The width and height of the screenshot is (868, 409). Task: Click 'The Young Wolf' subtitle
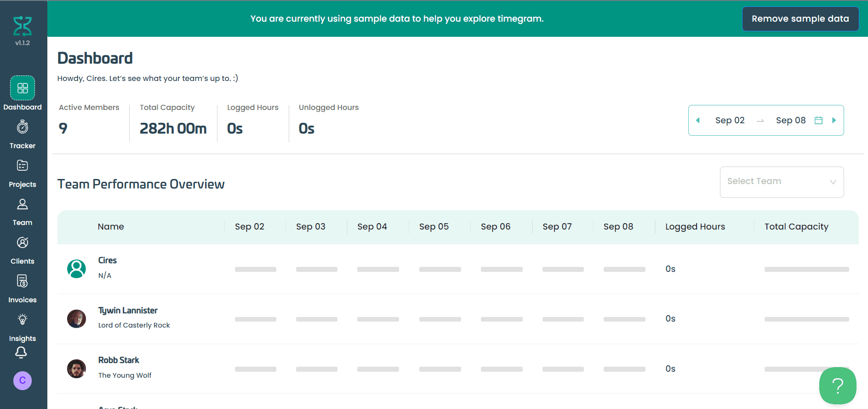(x=125, y=375)
